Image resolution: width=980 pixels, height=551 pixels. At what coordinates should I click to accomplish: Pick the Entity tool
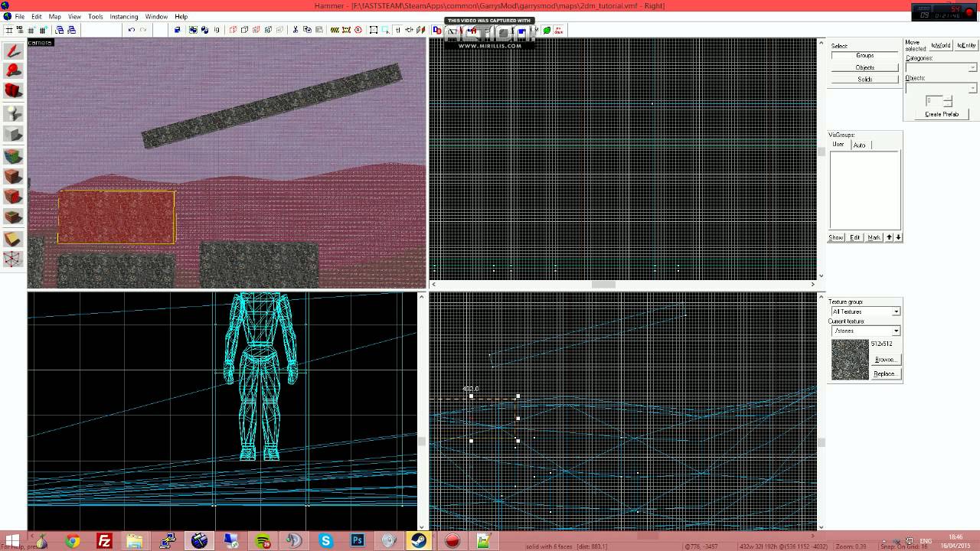pos(13,113)
